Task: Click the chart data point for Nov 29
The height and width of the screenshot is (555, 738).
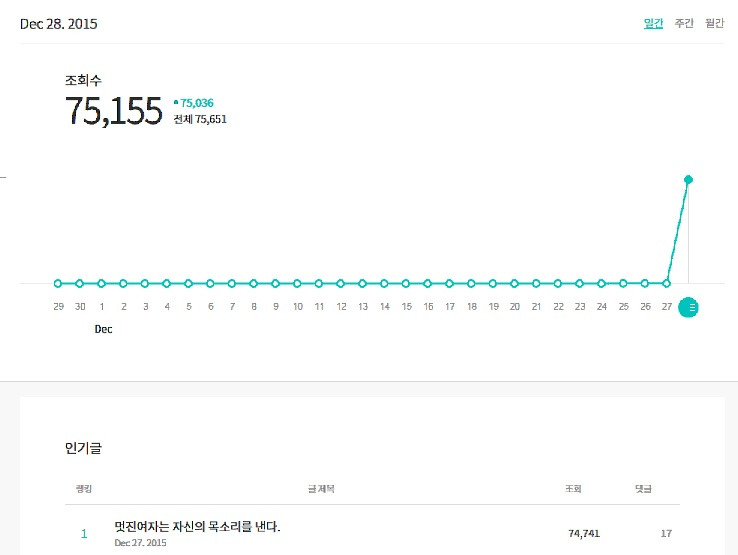Action: point(58,283)
